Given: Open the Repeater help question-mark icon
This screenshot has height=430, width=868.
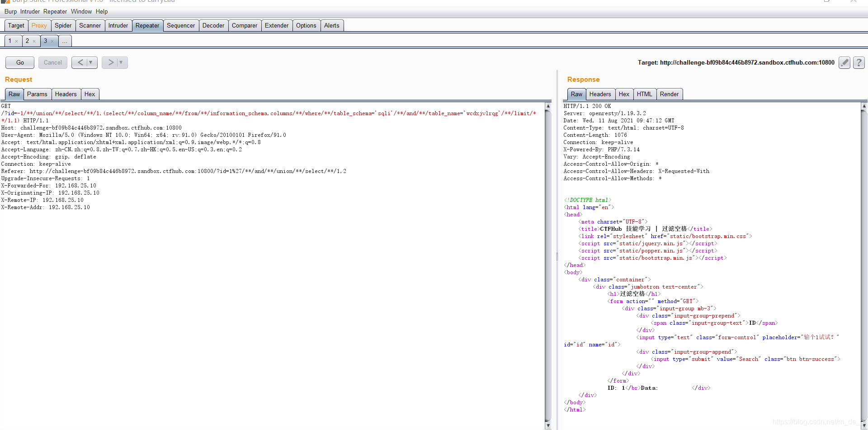Looking at the screenshot, I should click(859, 62).
